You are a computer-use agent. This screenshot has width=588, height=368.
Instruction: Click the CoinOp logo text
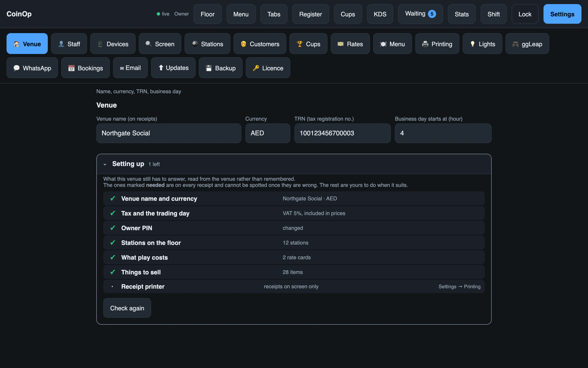click(19, 14)
